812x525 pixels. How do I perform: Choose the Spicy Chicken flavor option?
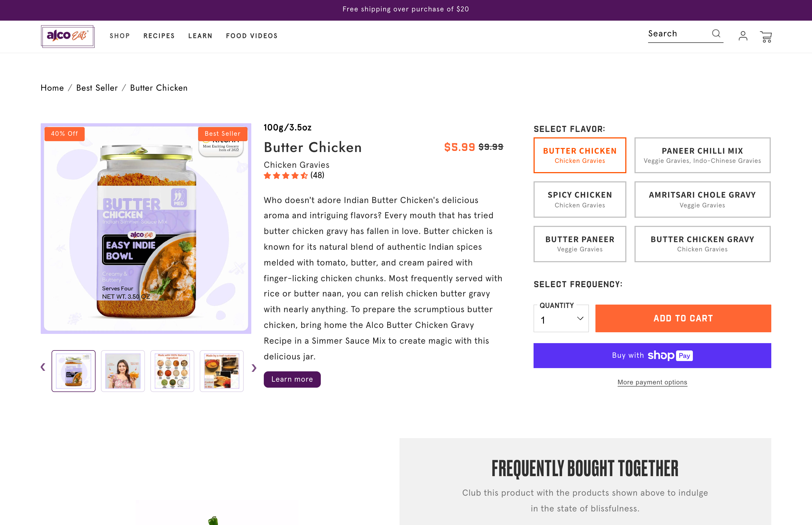580,200
